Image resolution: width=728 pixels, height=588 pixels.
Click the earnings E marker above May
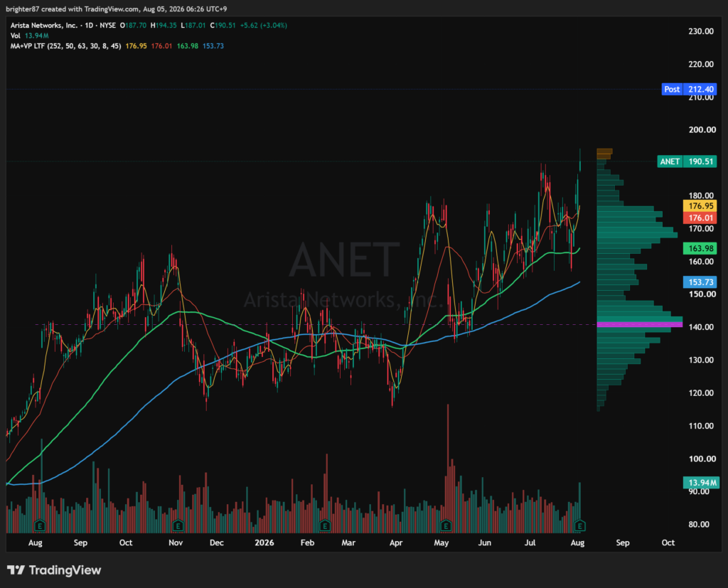point(446,525)
